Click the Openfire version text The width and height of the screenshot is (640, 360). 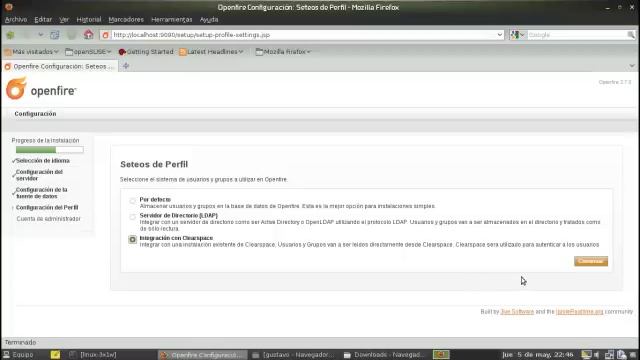615,82
